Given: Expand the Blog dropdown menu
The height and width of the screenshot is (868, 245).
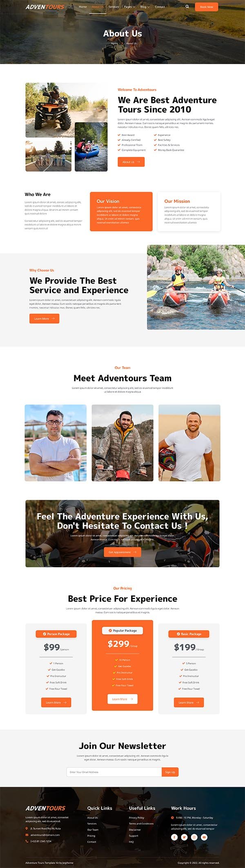Looking at the screenshot, I should [145, 7].
